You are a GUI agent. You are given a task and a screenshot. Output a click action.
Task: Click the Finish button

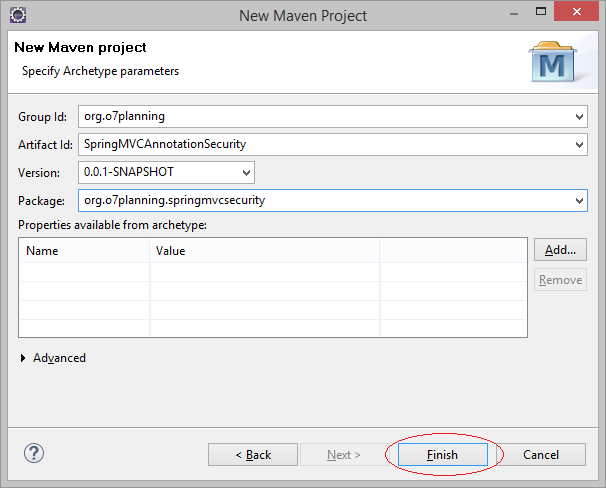443,454
